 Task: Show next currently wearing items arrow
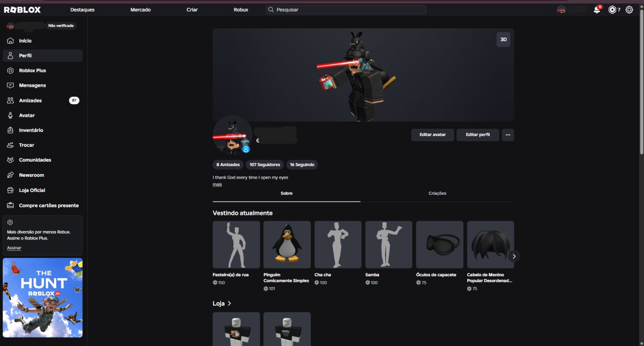click(514, 256)
